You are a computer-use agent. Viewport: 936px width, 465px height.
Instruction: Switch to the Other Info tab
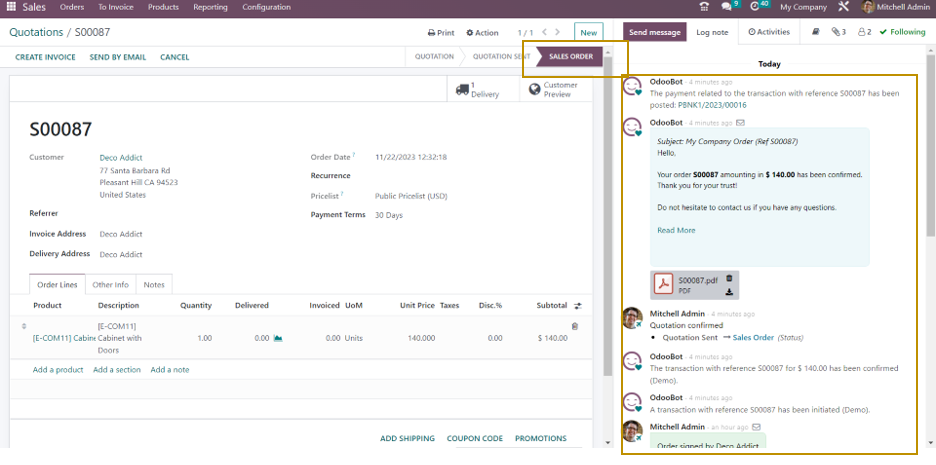click(x=110, y=285)
